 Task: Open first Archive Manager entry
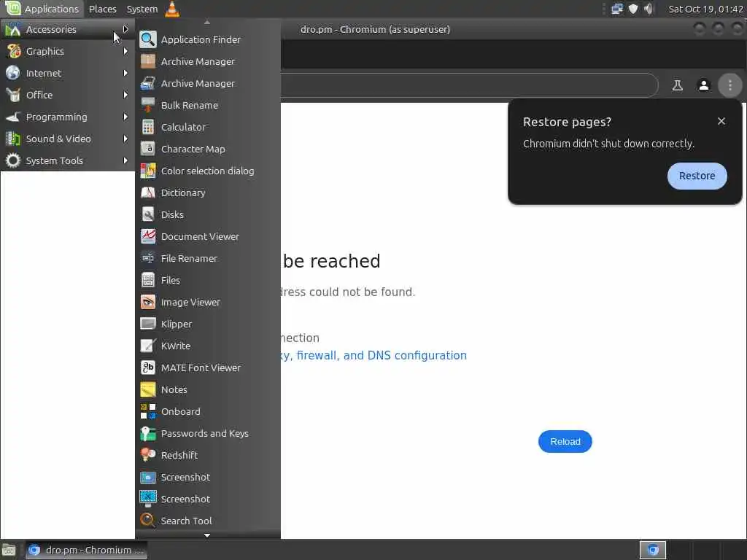[208, 61]
